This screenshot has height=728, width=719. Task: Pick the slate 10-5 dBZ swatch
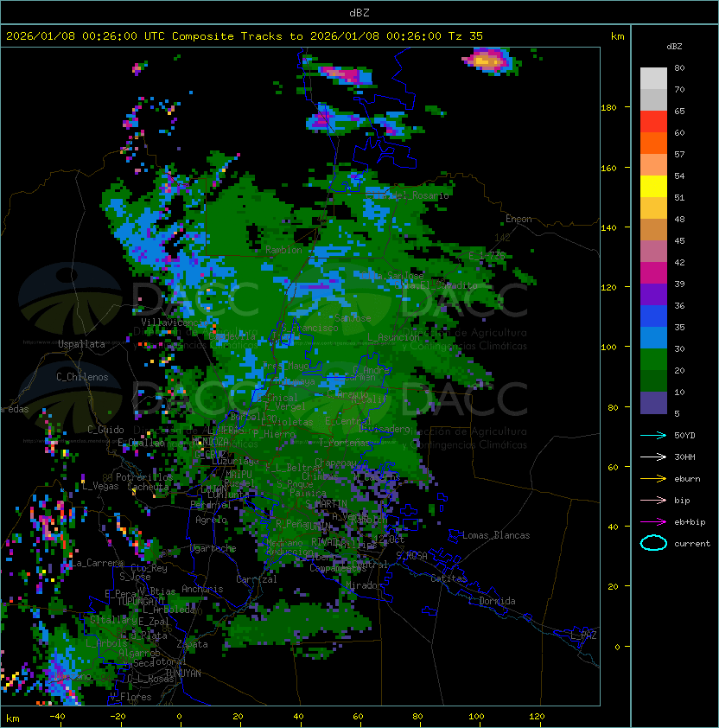(653, 403)
